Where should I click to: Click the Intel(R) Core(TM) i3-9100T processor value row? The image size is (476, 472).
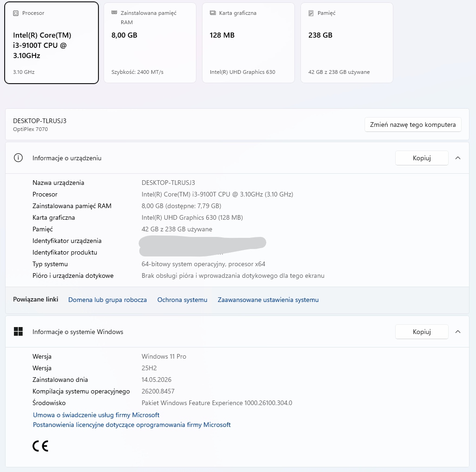click(217, 194)
